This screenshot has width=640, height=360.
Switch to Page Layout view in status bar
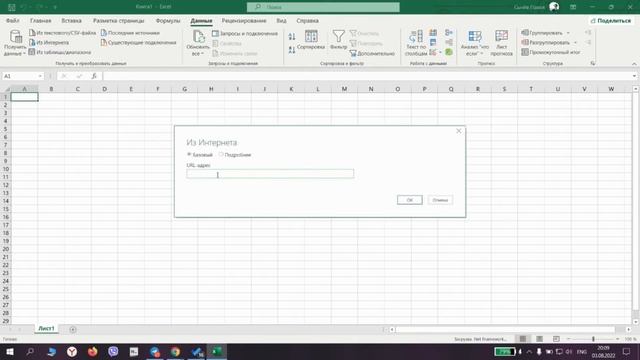[540, 339]
